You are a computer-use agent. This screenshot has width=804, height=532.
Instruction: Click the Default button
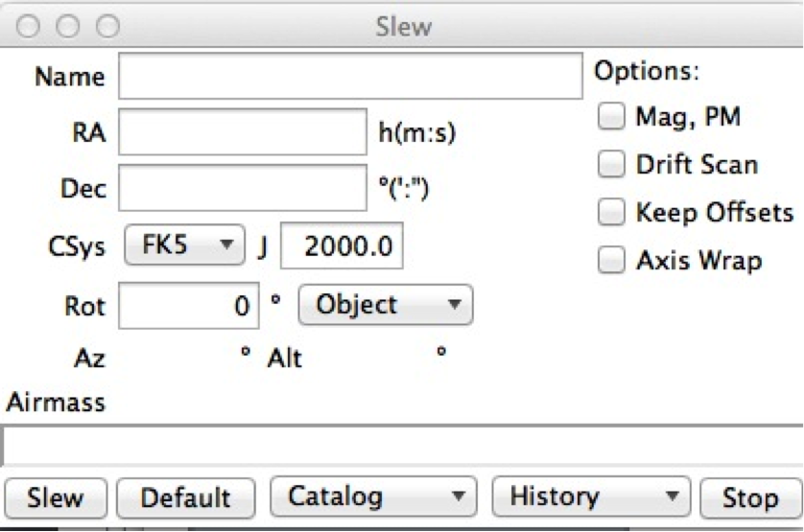[186, 497]
